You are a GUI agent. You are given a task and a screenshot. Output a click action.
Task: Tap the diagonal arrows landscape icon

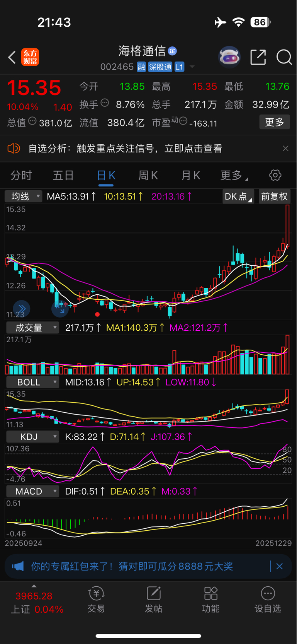(x=60, y=309)
